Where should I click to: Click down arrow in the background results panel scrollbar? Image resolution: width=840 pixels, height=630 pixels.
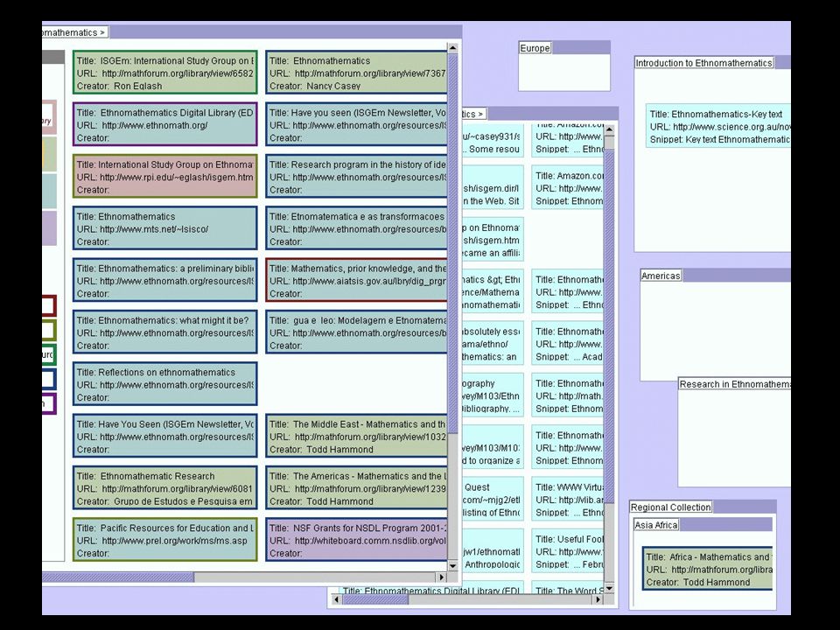coord(609,589)
